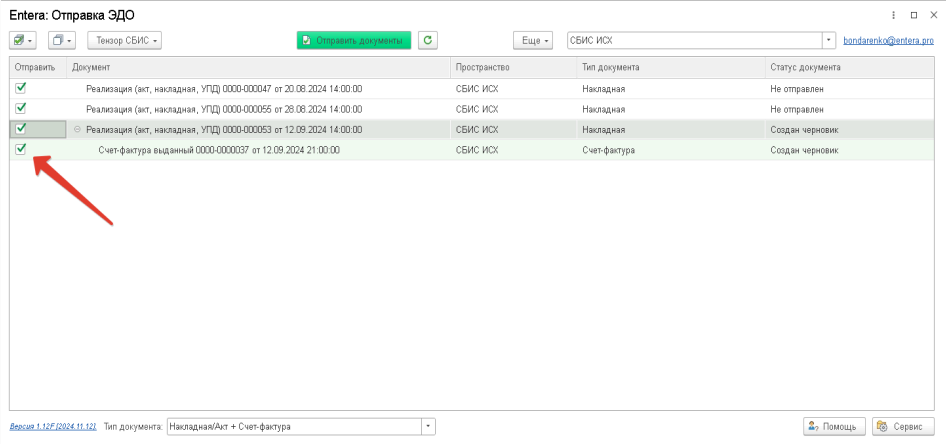
Task: Open the Еще menu dropdown
Action: pyautogui.click(x=533, y=40)
